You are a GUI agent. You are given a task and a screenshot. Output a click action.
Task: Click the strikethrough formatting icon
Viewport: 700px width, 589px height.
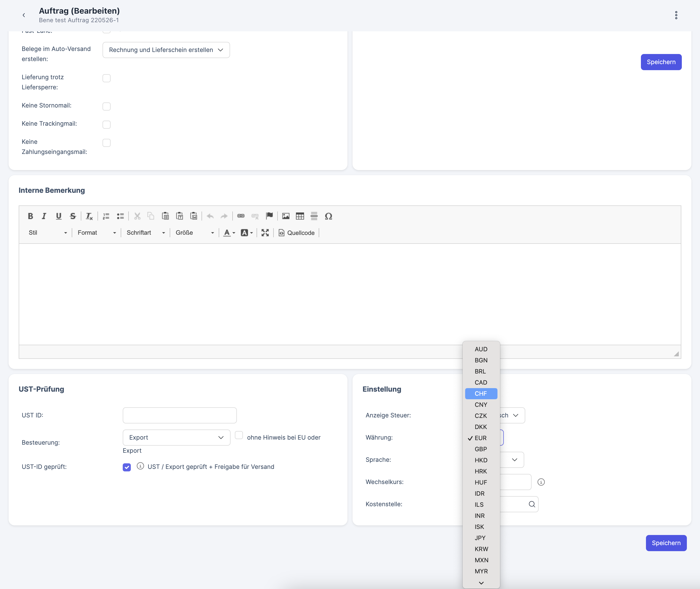(x=73, y=216)
